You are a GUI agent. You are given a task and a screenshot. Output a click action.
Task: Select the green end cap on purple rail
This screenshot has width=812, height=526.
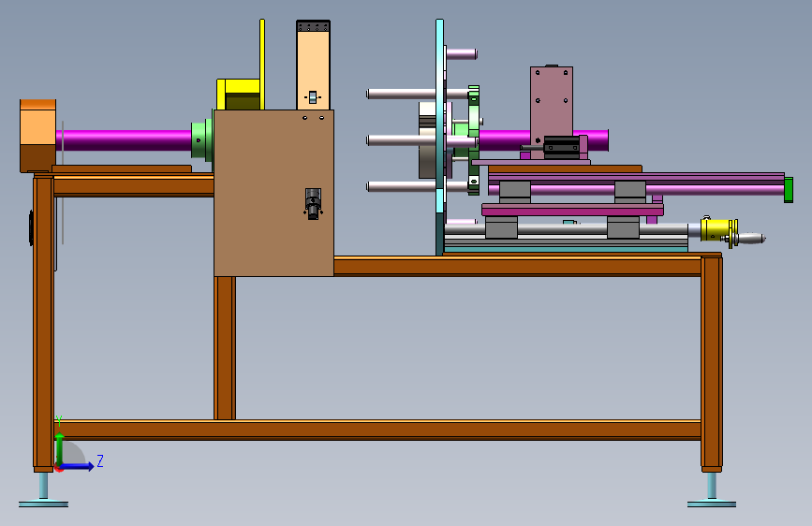789,189
